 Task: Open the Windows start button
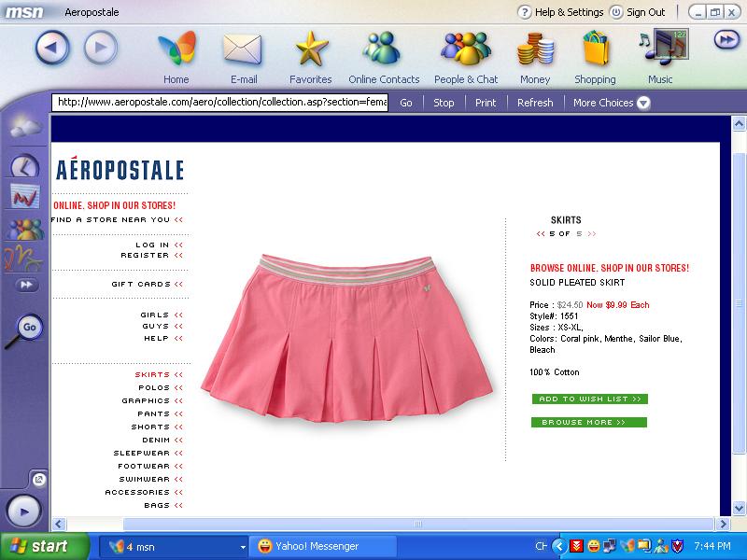44,546
